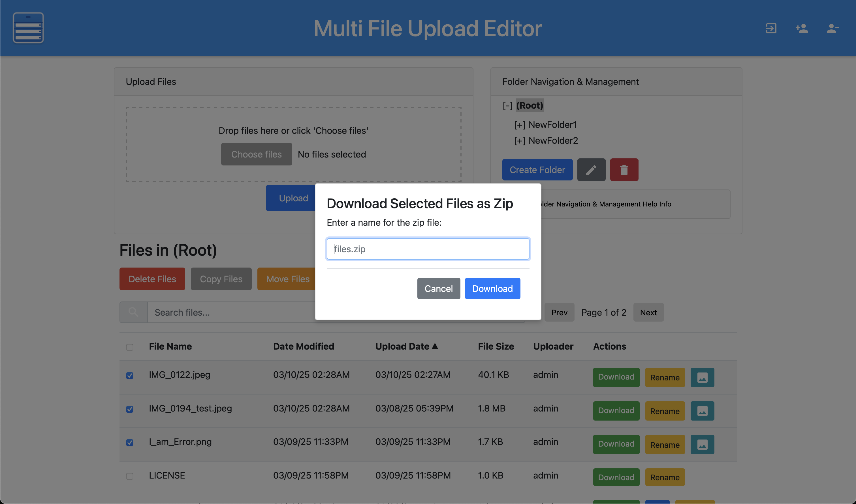Cancel the zip download dialog
The height and width of the screenshot is (504, 856).
tap(438, 288)
